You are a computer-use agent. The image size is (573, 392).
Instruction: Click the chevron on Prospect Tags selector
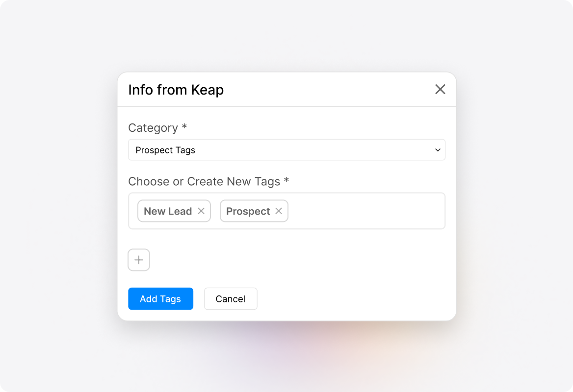coord(437,149)
